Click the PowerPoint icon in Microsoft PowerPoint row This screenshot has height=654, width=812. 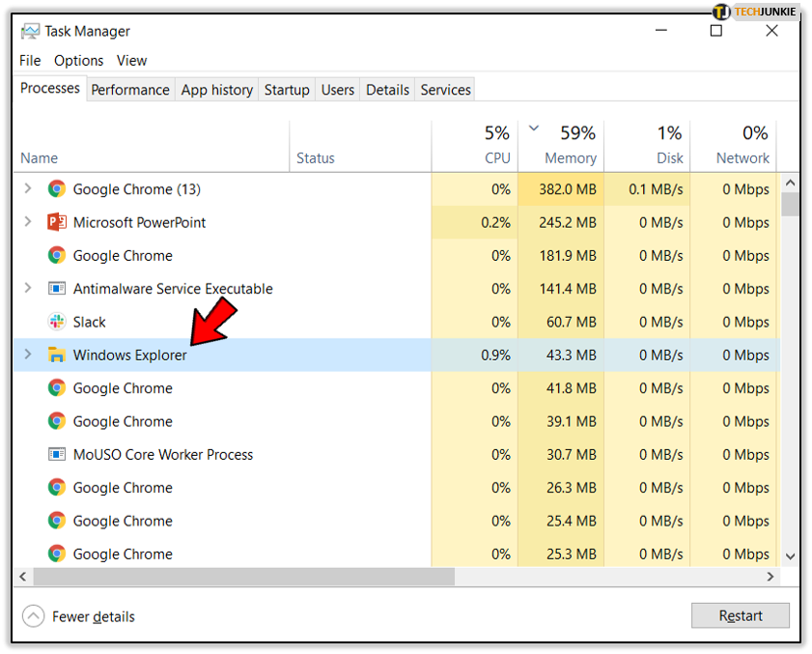[57, 222]
